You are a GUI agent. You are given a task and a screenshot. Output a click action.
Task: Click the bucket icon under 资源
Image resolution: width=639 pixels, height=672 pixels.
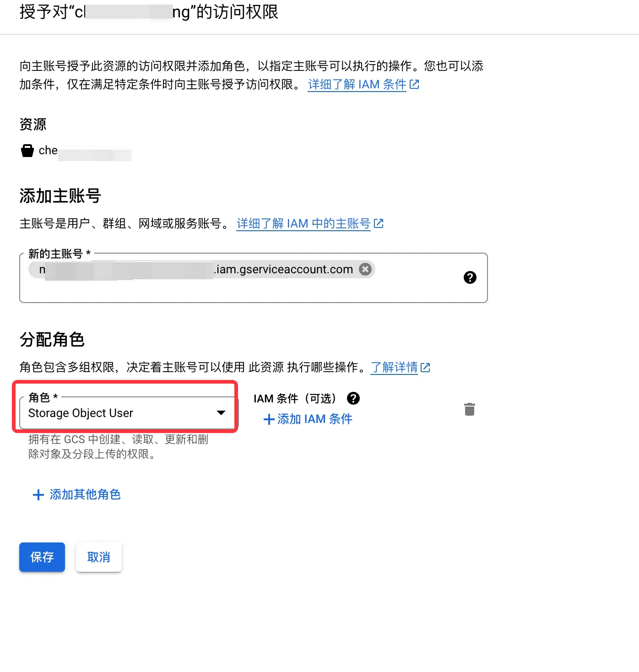point(27,151)
